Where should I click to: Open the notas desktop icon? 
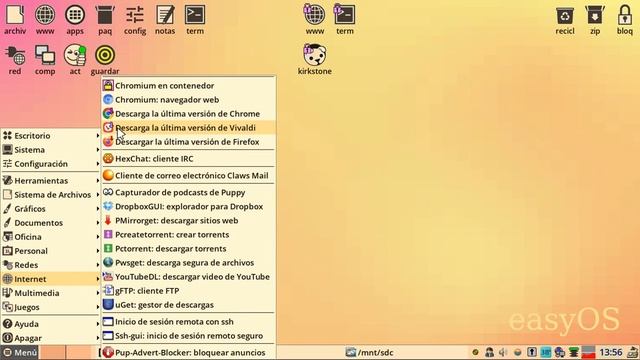165,20
